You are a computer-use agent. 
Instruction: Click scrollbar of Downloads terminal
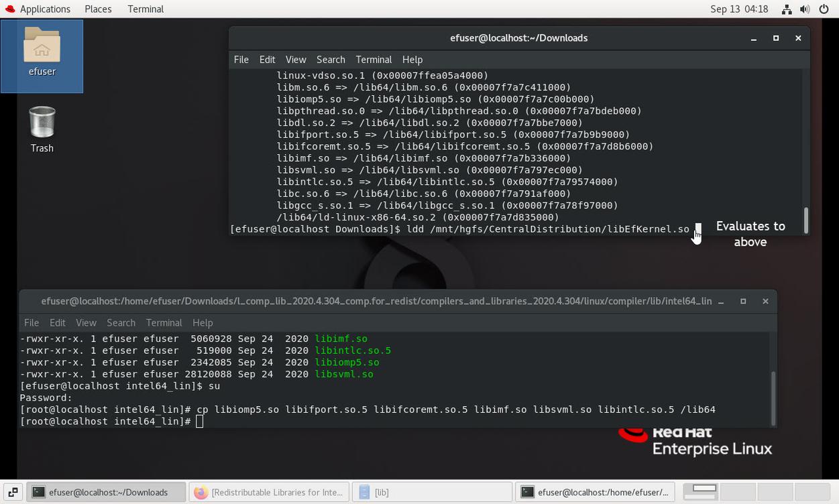click(805, 218)
